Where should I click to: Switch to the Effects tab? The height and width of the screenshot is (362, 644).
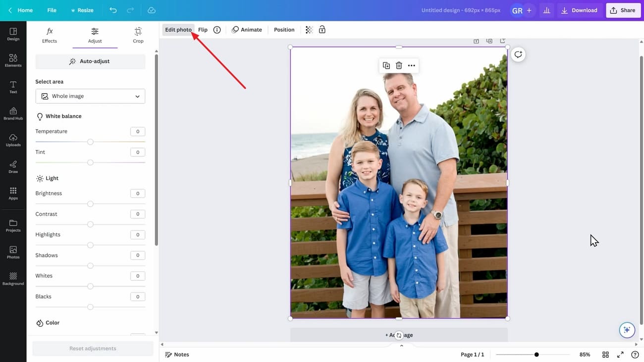click(x=49, y=35)
